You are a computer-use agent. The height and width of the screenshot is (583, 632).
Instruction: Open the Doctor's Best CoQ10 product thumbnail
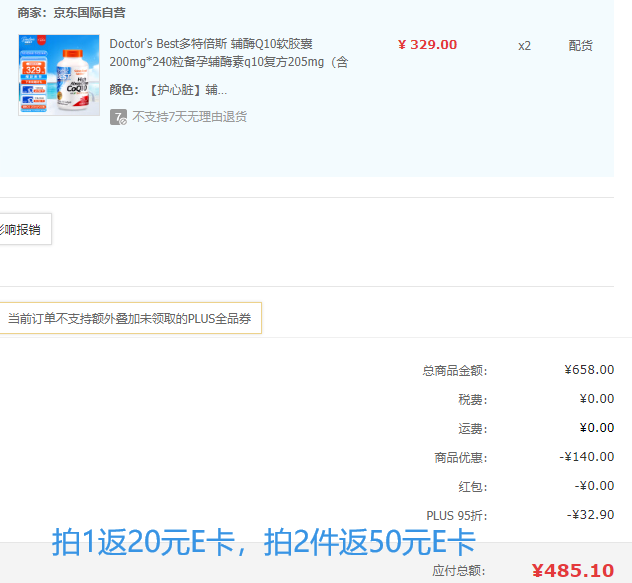pos(59,75)
